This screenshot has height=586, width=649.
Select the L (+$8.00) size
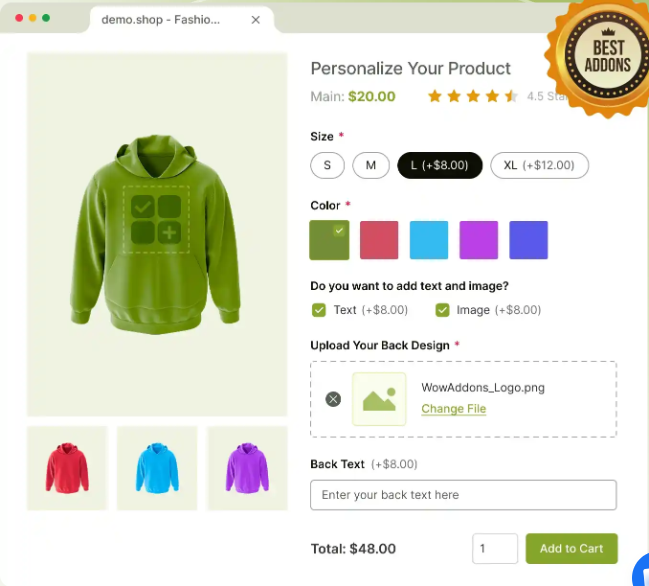440,165
